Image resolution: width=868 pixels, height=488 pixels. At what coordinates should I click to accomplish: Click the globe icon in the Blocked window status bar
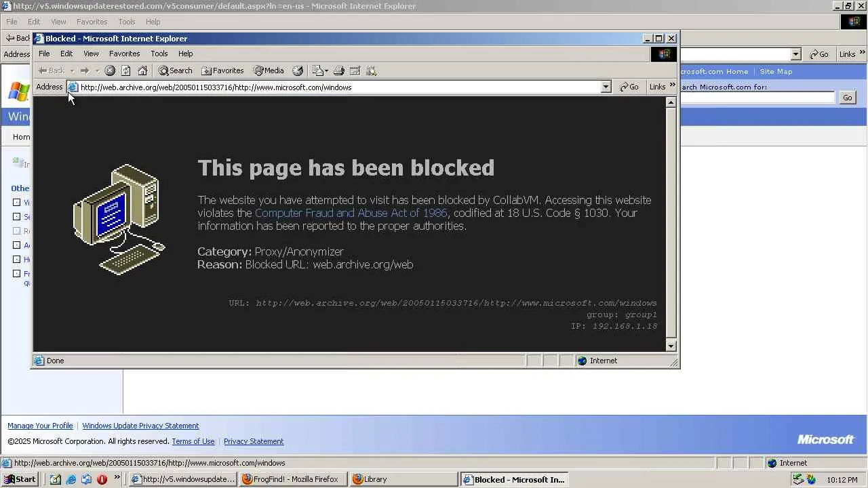(x=582, y=361)
